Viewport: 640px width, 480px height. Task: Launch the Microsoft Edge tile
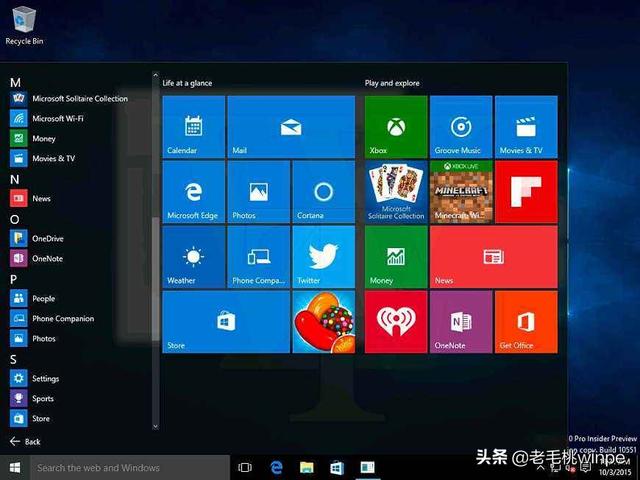[x=193, y=192]
